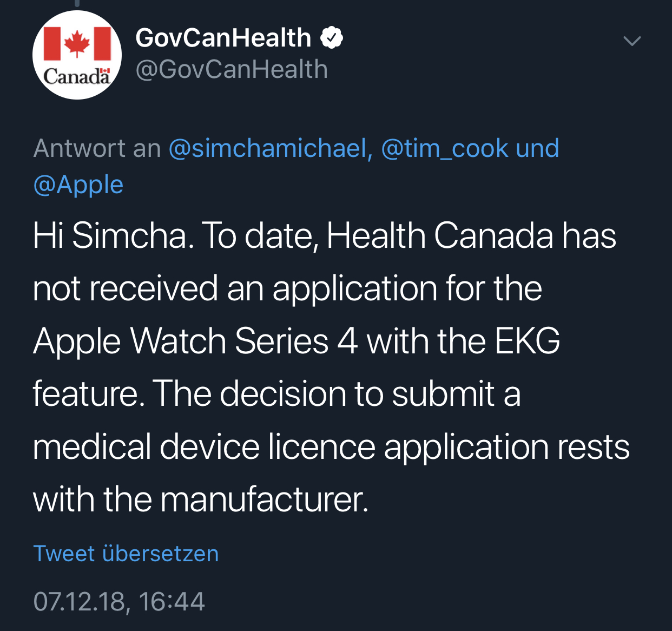This screenshot has height=631, width=672.
Task: Click the tweet text starting 'Hi Simcha'
Action: tap(331, 367)
